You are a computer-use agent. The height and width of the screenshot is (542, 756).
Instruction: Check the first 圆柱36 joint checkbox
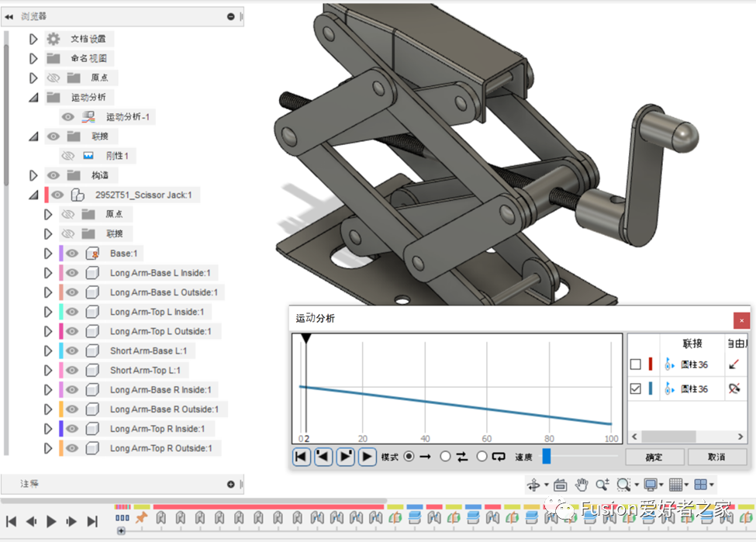click(636, 364)
